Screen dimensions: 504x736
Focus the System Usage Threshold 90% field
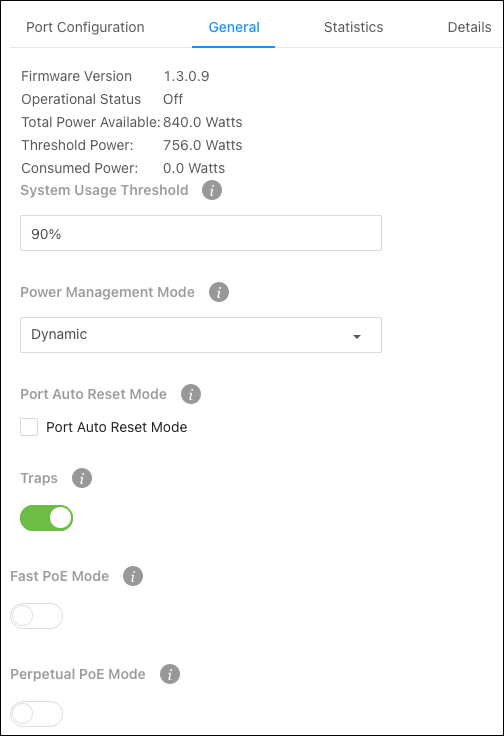tap(201, 233)
